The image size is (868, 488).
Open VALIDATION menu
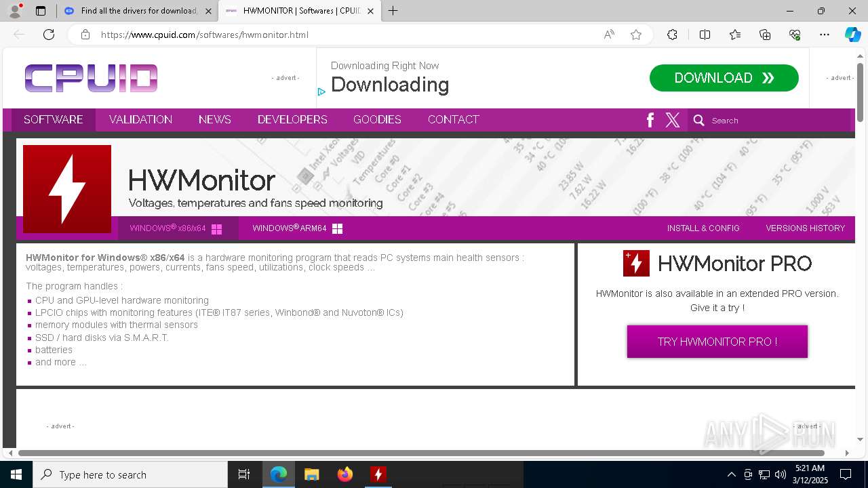pos(140,119)
